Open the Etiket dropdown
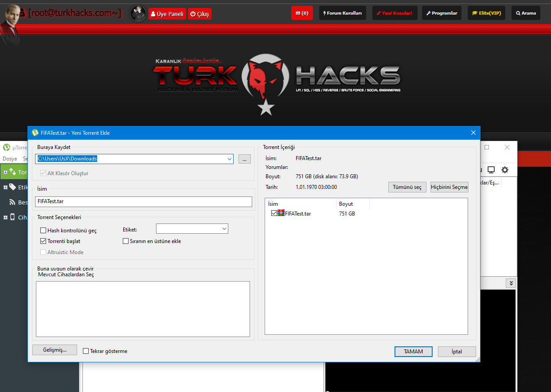The width and height of the screenshot is (551, 392). pyautogui.click(x=192, y=229)
